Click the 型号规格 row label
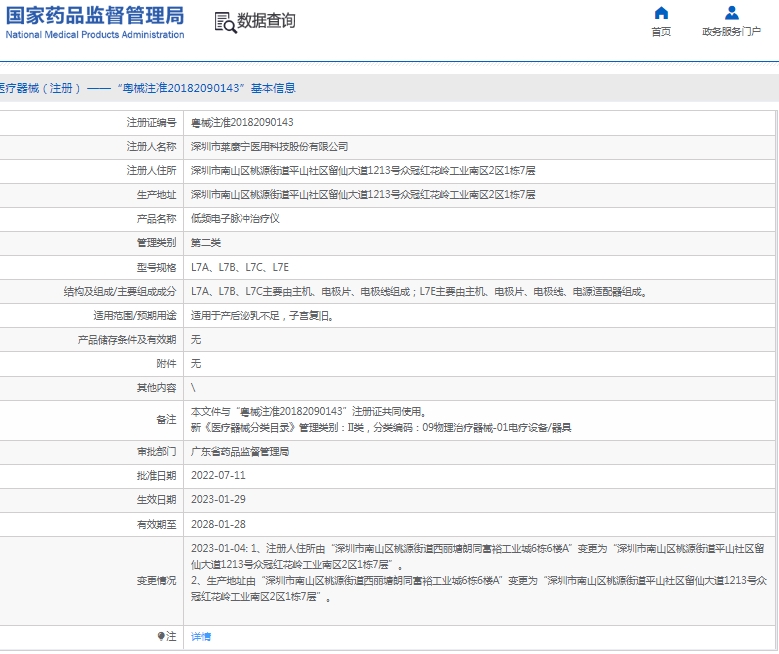Image resolution: width=779 pixels, height=654 pixels. (156, 267)
